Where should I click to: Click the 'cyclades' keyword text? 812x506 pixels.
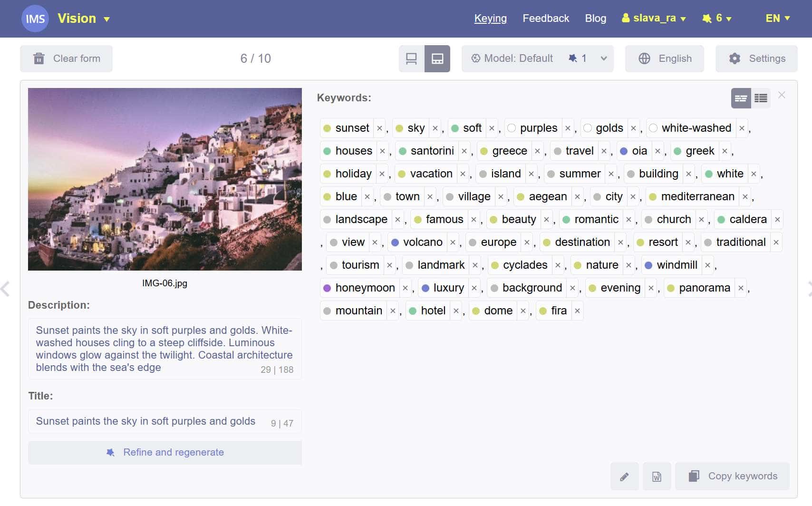click(525, 265)
